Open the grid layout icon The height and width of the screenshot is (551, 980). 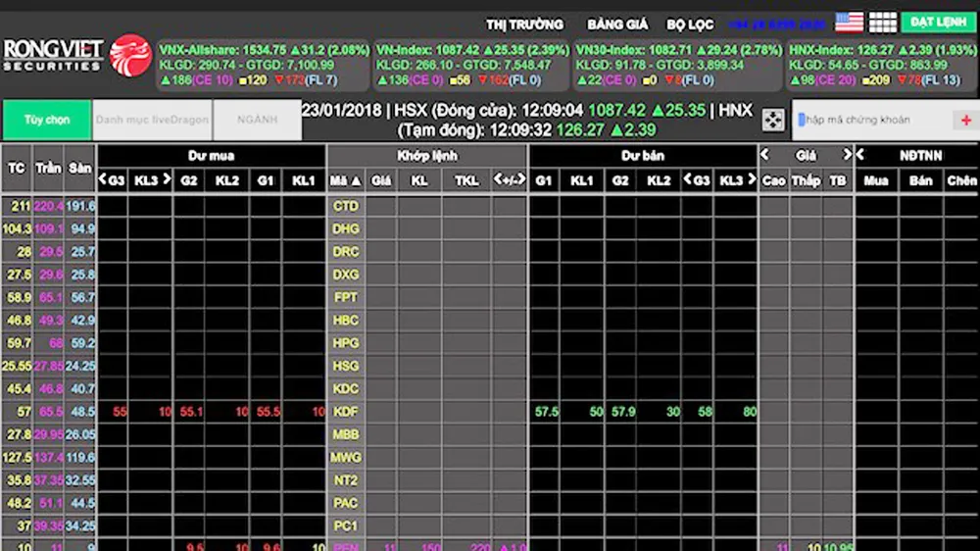click(x=883, y=23)
